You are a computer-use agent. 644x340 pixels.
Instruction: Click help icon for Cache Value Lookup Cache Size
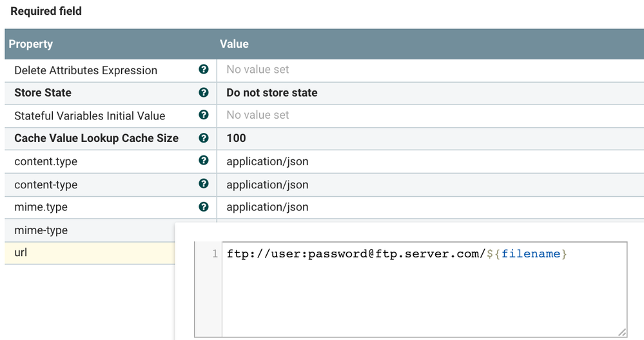point(204,138)
